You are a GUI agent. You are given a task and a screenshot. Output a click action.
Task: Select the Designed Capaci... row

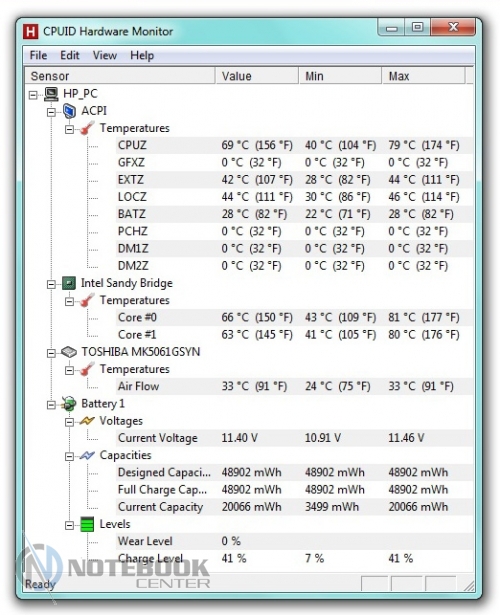pos(294,473)
